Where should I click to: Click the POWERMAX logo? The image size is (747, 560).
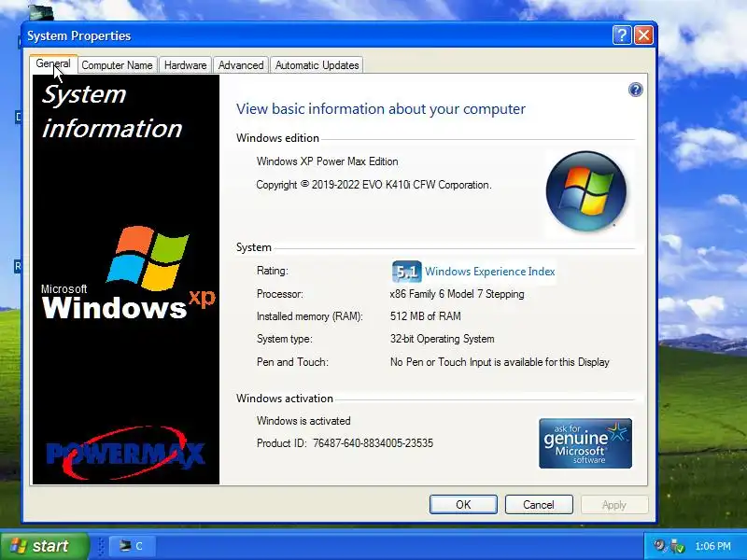tap(125, 453)
